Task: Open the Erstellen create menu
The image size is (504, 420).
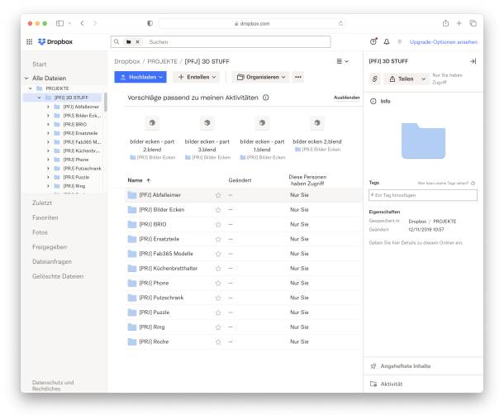Action: point(197,77)
